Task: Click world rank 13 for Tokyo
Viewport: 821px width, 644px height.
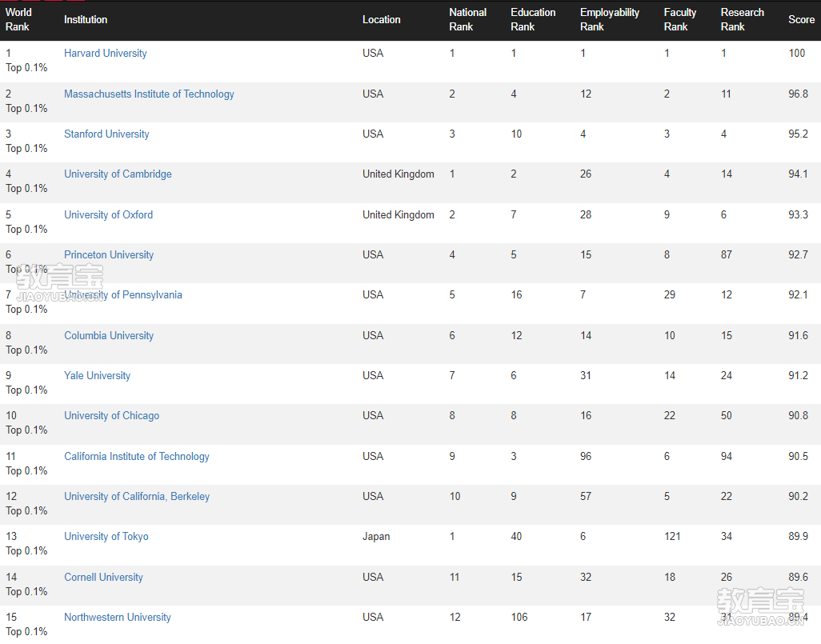Action: (11, 537)
